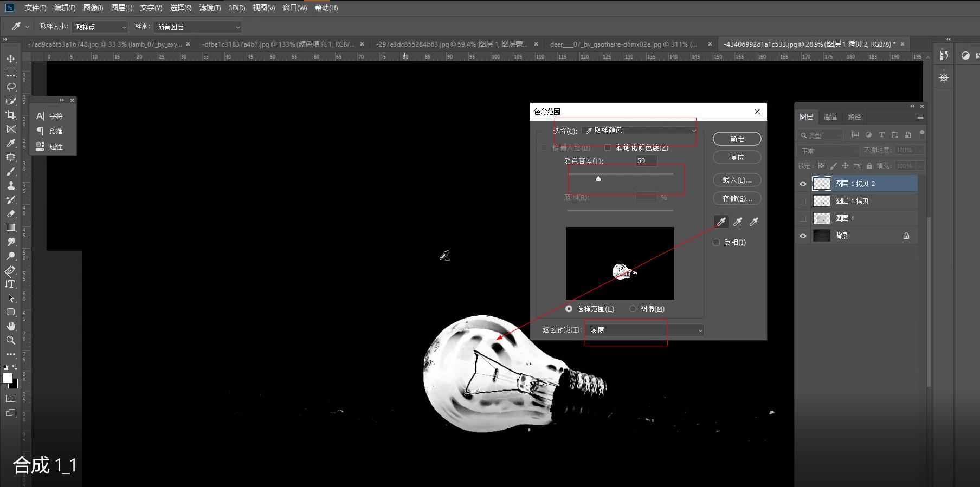Screen dimensions: 980x487
Task: Click the Add to Sample eyedropper
Action: [738, 222]
